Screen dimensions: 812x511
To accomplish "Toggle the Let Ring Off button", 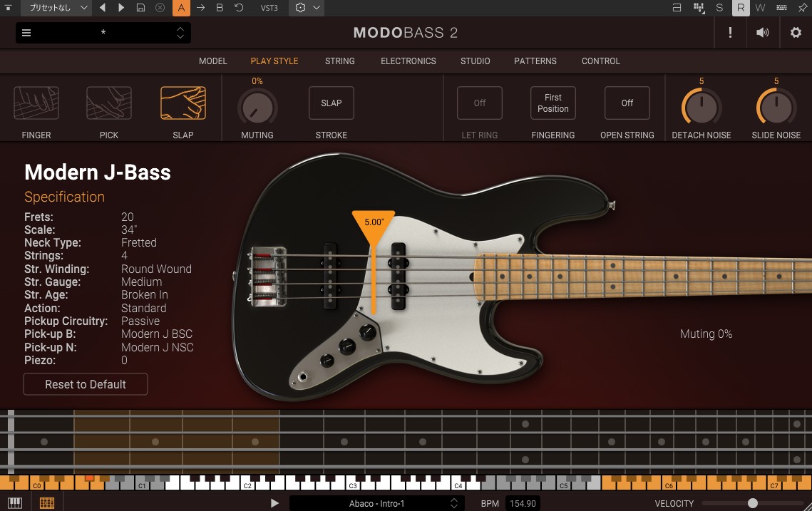I will [480, 103].
